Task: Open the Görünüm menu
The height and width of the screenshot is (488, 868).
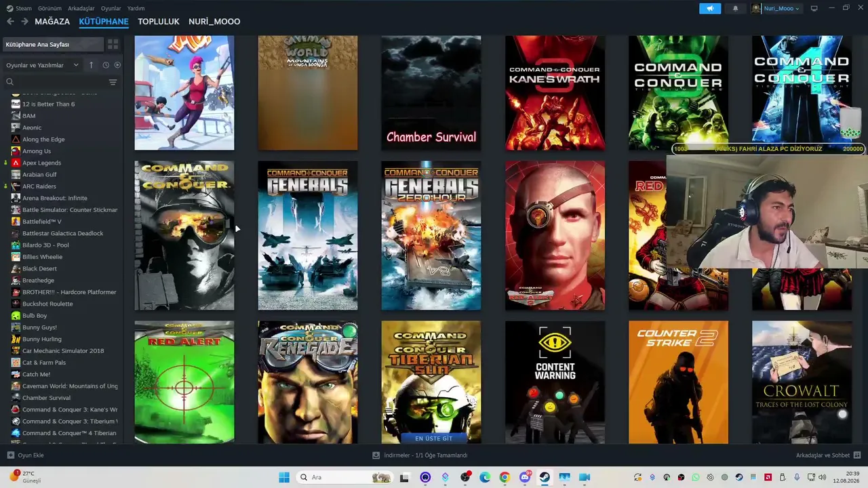Action: [x=50, y=8]
